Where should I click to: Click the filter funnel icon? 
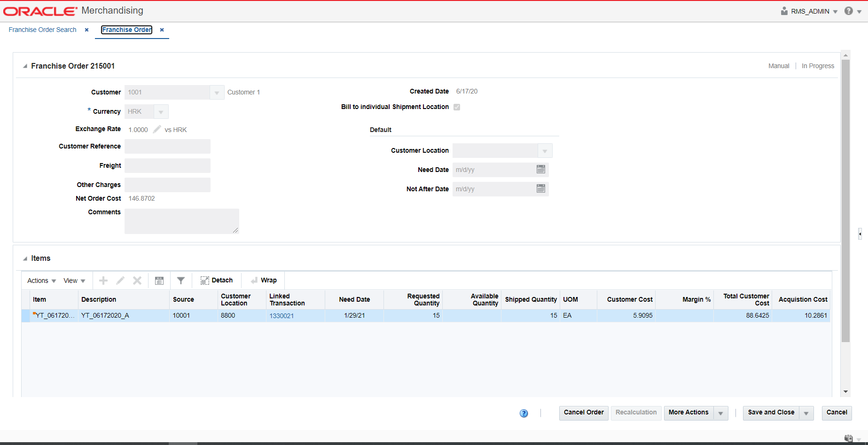point(181,281)
